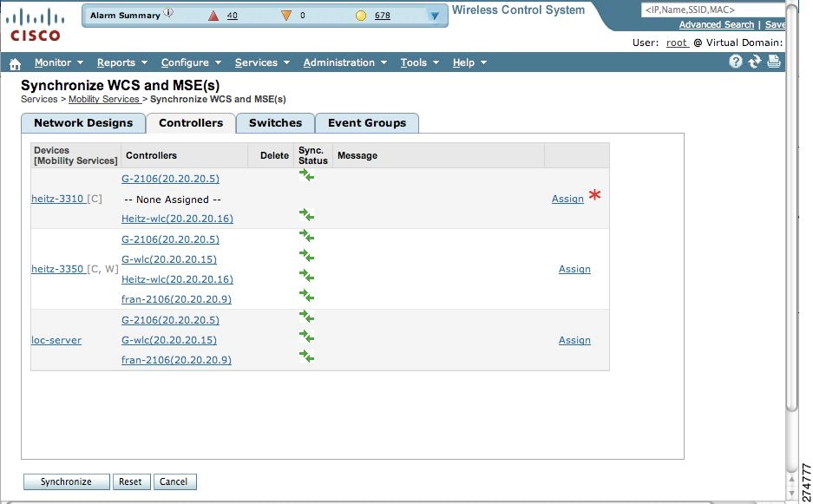Open fran-2106(20.20.20.9) under loc-server
Screen dimensions: 813x504
[x=176, y=360]
